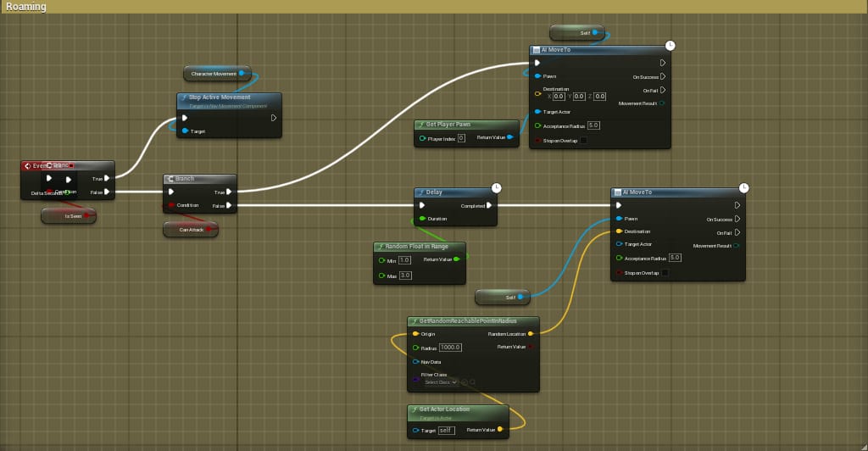868x451 pixels.
Task: Click the browse magnifier icon under Filter Class
Action: pos(472,382)
